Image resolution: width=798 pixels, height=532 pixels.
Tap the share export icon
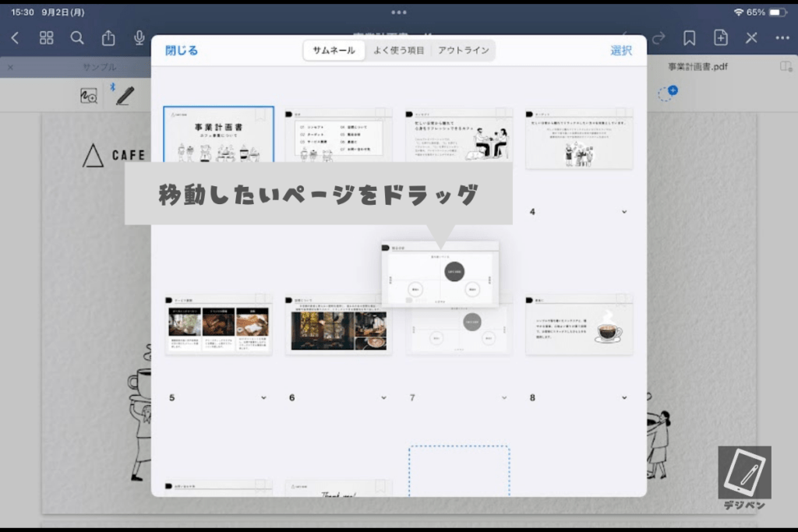(108, 37)
